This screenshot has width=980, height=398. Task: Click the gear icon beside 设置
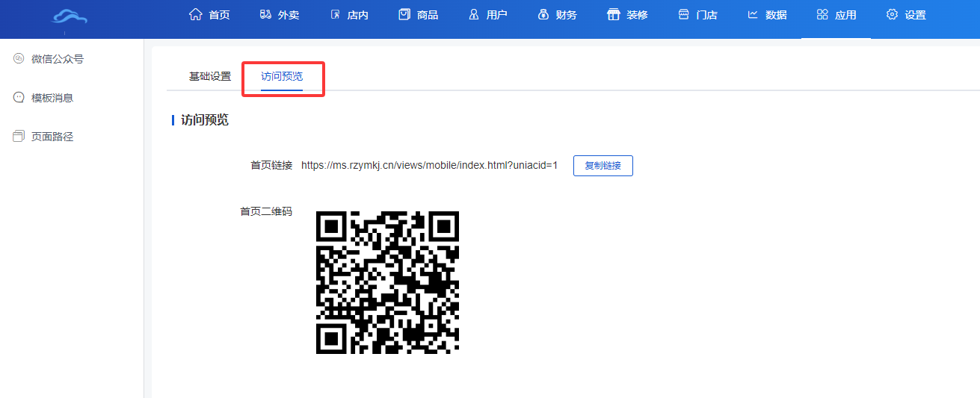892,14
